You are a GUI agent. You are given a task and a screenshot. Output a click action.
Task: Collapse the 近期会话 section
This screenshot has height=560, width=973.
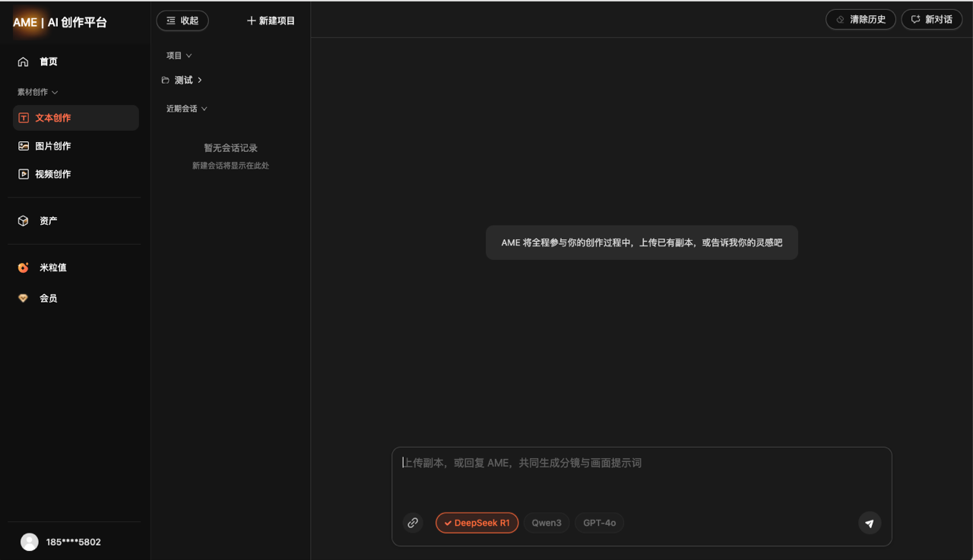click(187, 109)
